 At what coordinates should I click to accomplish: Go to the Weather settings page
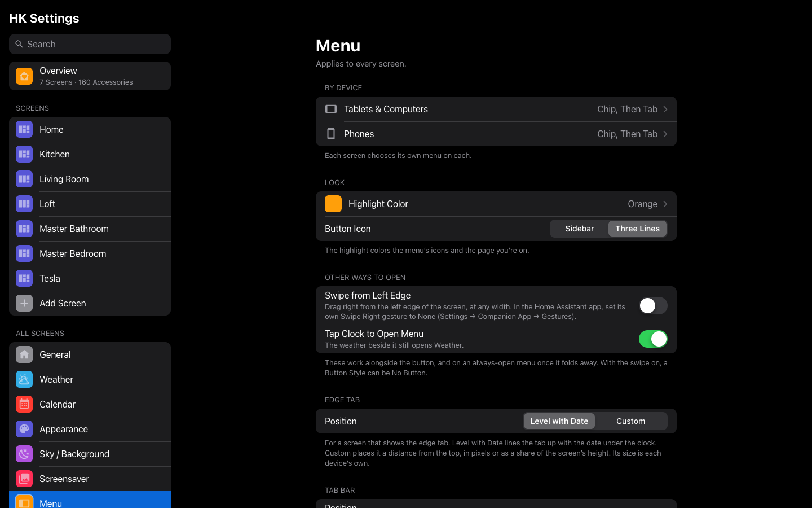90,379
